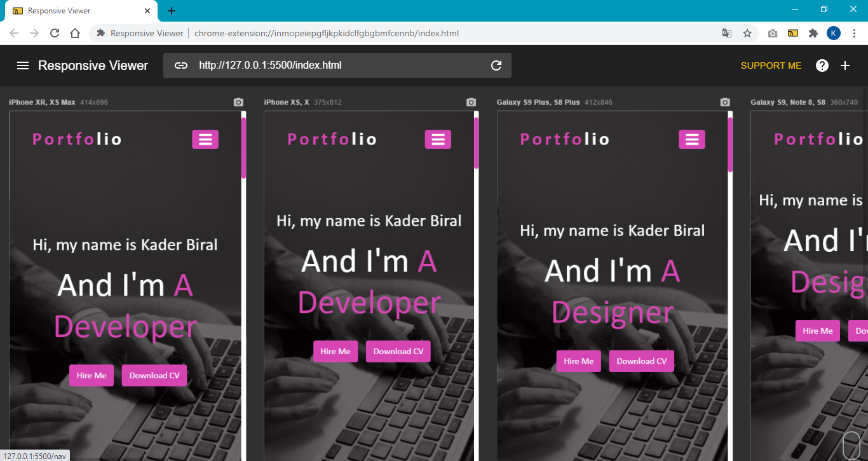Open the translate page icon
The image size is (868, 461).
pyautogui.click(x=727, y=33)
